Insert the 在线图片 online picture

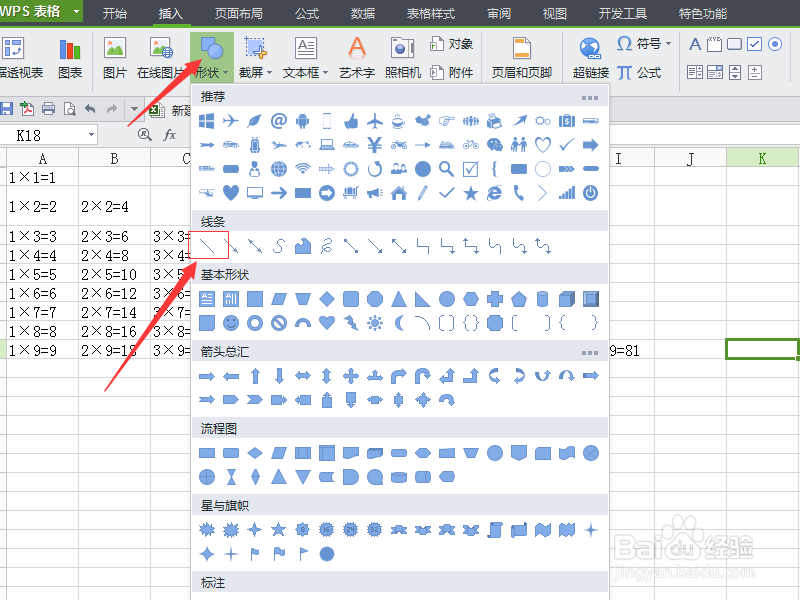coord(160,58)
